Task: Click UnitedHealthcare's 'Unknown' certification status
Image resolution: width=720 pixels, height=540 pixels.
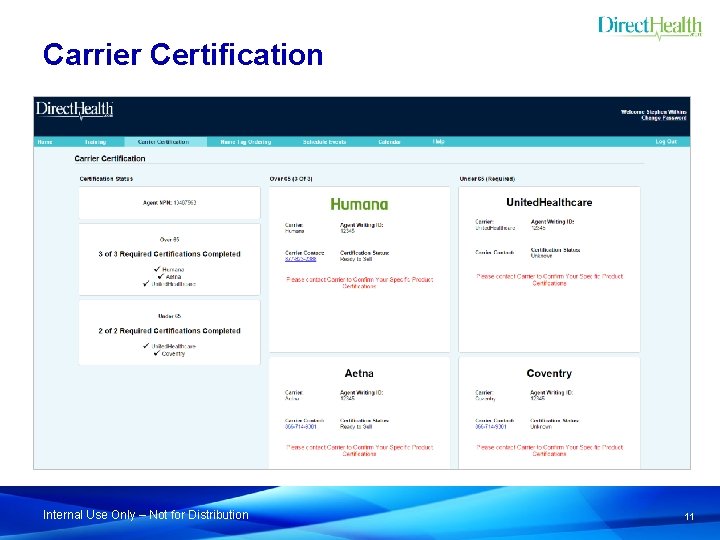Action: 541,256
